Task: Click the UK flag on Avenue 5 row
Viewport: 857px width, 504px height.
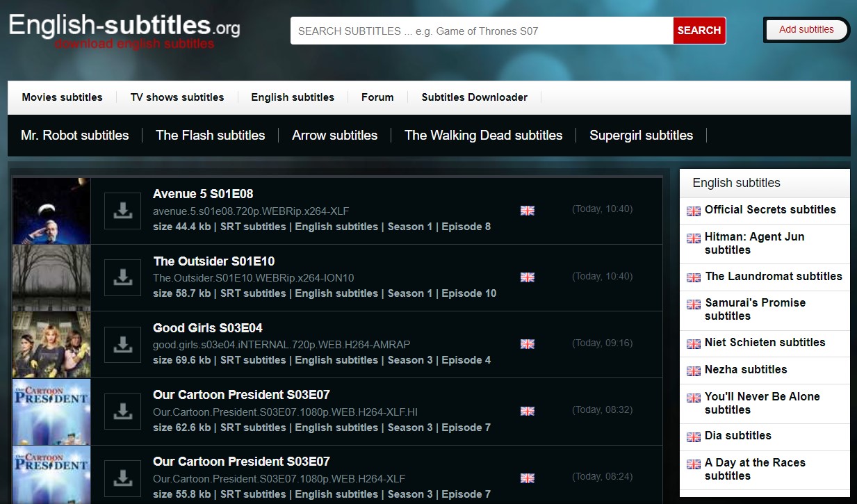Action: (x=528, y=211)
